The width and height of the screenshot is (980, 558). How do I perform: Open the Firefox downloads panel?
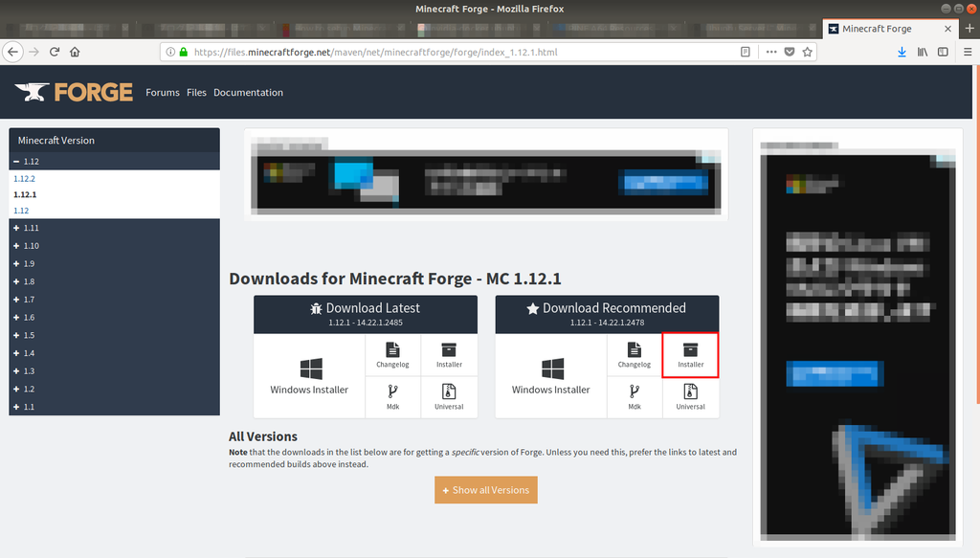tap(902, 52)
